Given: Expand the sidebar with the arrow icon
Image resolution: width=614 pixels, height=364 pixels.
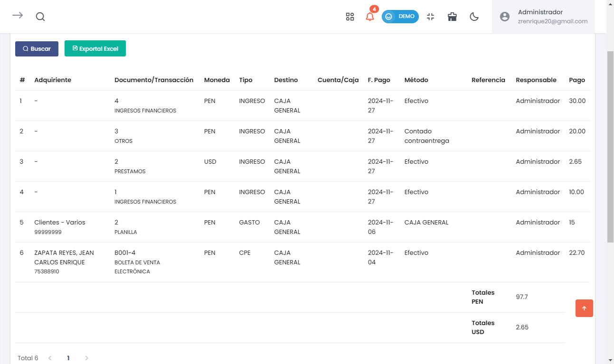Looking at the screenshot, I should (x=18, y=16).
